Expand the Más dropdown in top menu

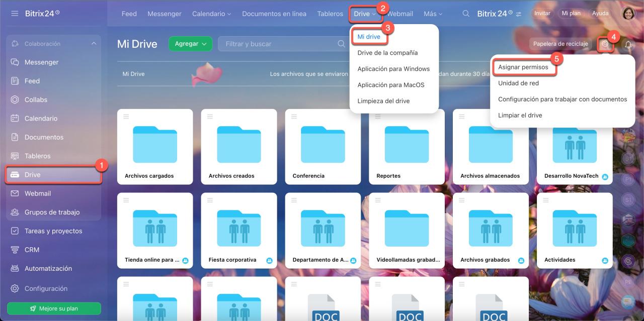pos(433,14)
